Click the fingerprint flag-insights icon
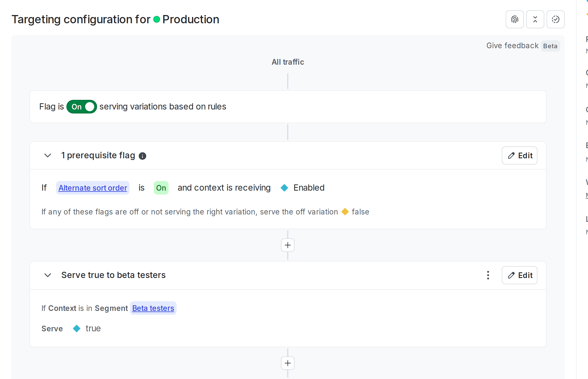This screenshot has height=379, width=588. pyautogui.click(x=515, y=19)
